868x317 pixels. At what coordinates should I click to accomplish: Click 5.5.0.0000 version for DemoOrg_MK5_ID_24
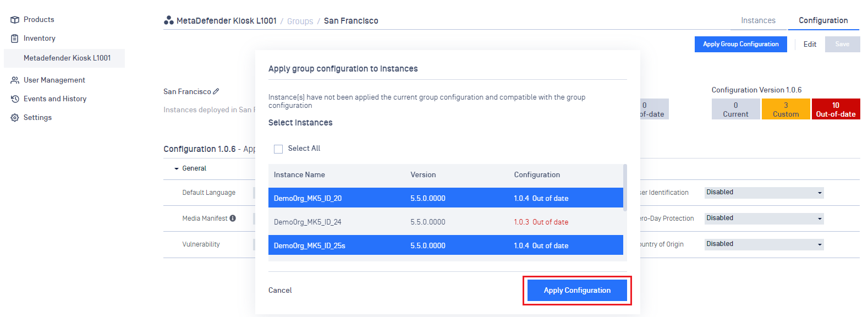pyautogui.click(x=428, y=222)
